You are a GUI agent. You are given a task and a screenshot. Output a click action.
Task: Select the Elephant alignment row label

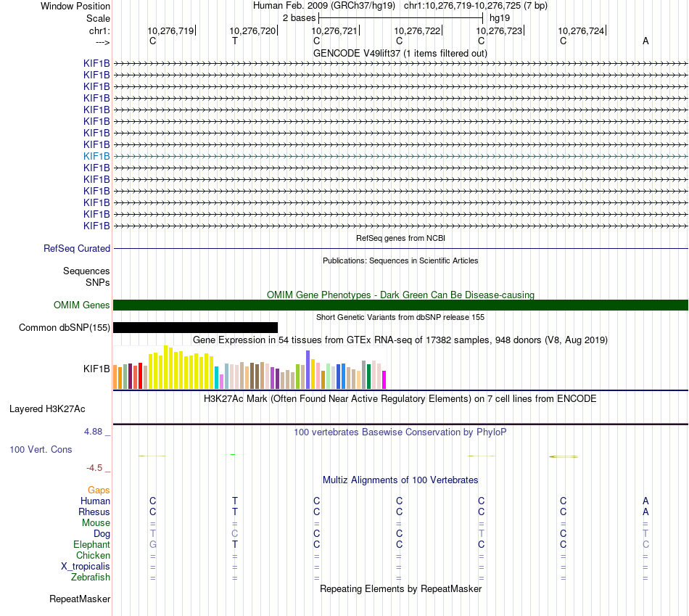(91, 545)
